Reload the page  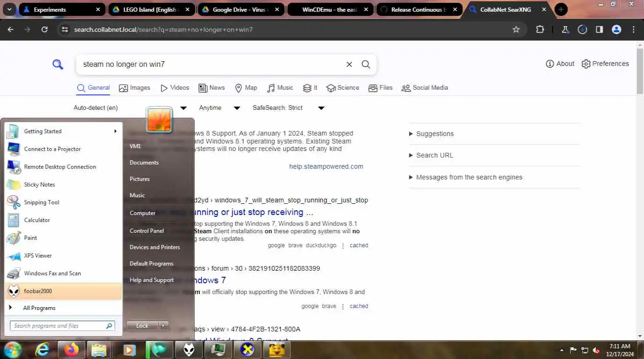point(44,29)
